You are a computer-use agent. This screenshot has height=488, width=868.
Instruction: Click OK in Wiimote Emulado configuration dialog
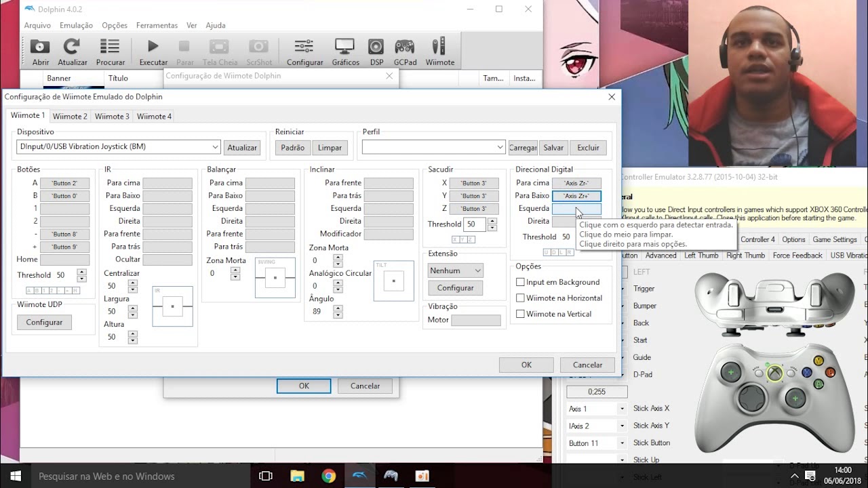526,365
